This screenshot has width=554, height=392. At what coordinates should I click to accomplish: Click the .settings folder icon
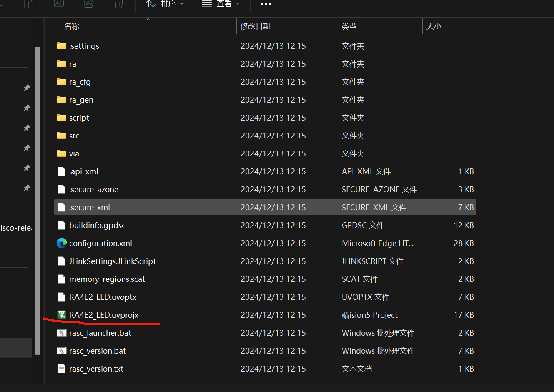[62, 45]
